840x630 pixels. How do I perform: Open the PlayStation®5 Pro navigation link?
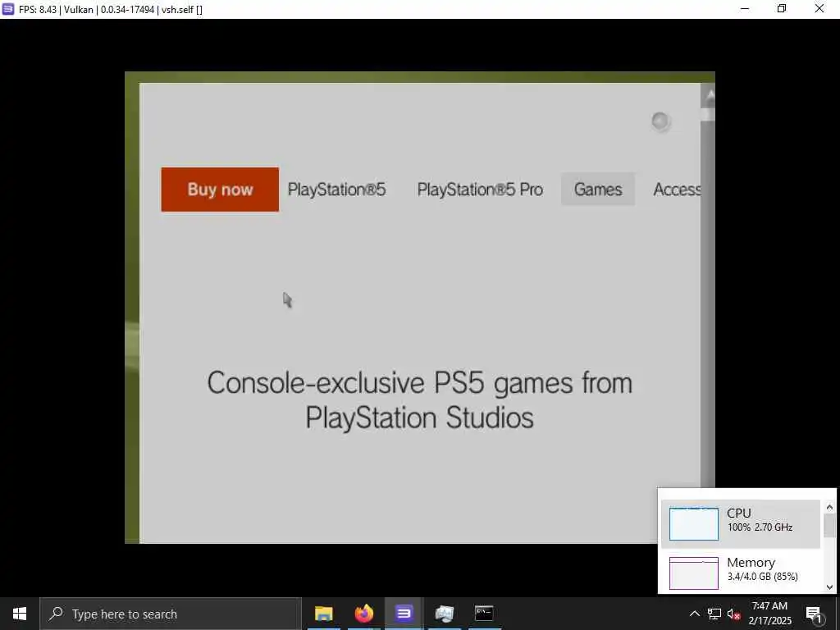(x=480, y=189)
